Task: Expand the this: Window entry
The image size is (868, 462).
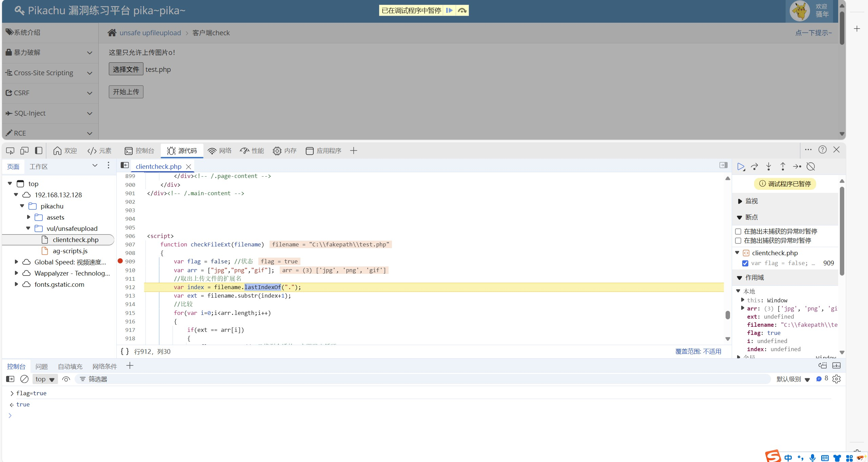Action: point(743,300)
